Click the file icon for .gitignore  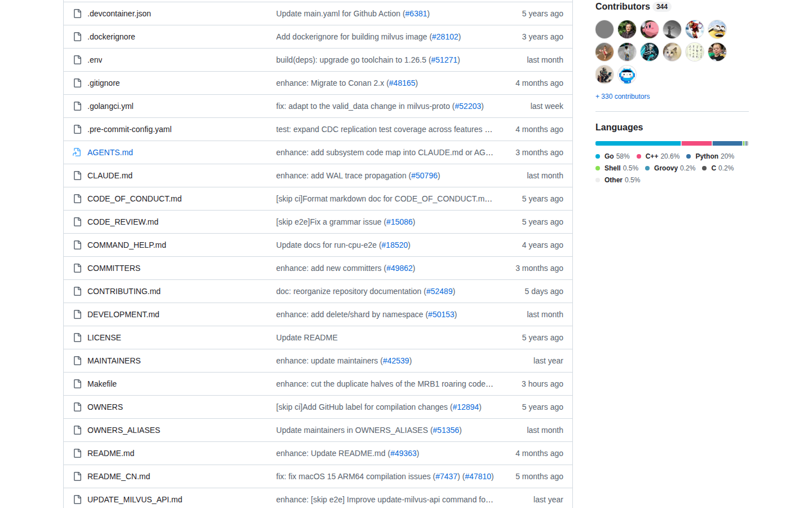click(x=77, y=83)
